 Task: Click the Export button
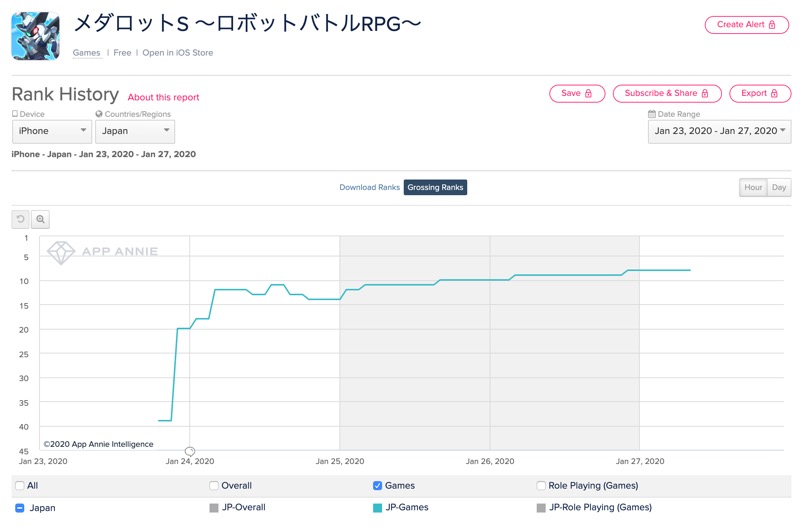(760, 93)
